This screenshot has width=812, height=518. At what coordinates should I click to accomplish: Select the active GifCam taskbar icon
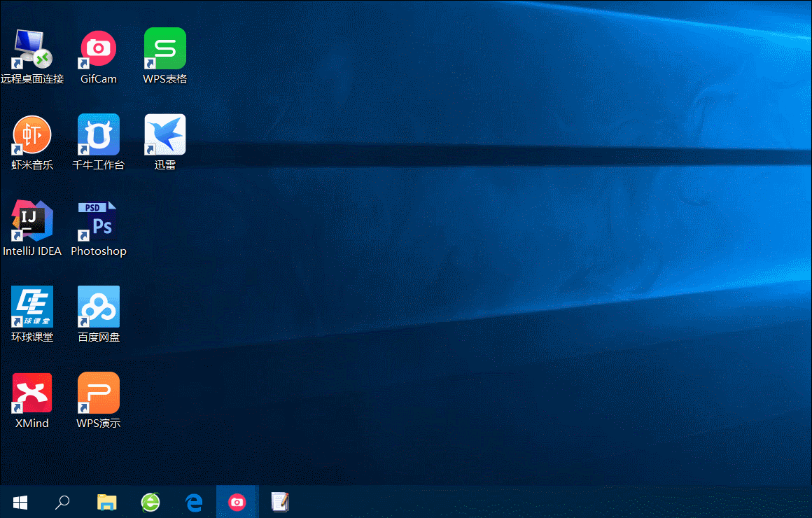click(x=237, y=502)
